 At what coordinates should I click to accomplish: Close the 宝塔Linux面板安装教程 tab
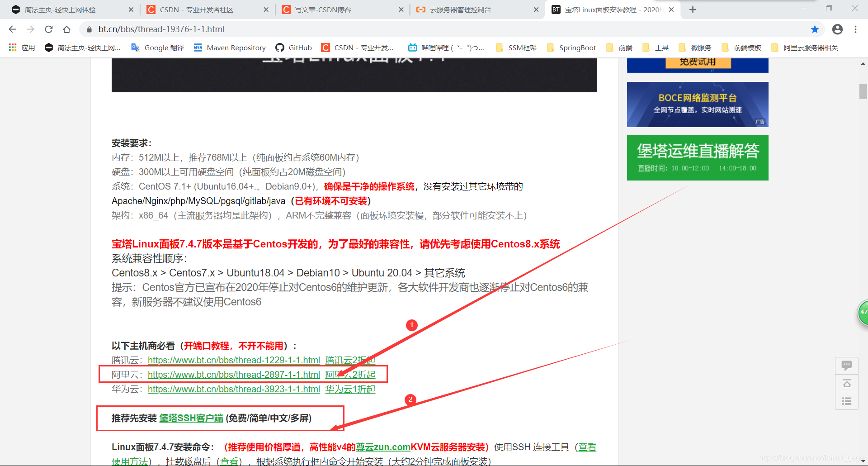point(671,10)
